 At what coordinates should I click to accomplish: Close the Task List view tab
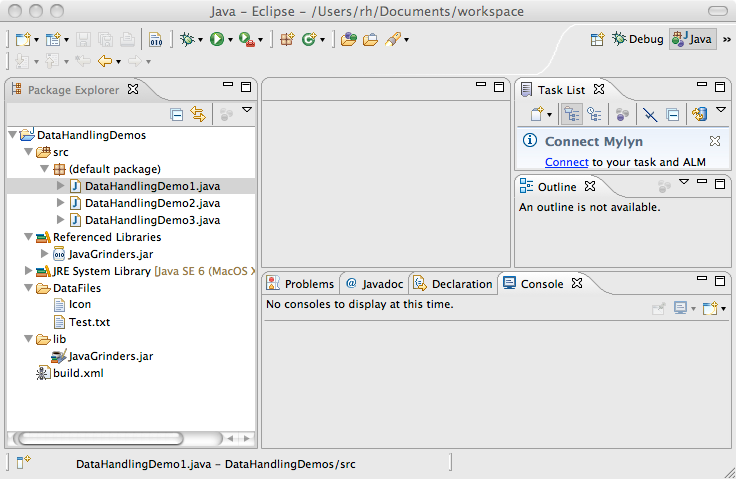tap(599, 89)
